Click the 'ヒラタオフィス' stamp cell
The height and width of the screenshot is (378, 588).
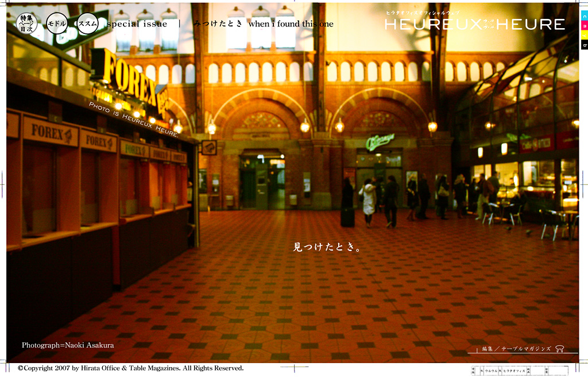[514, 371]
